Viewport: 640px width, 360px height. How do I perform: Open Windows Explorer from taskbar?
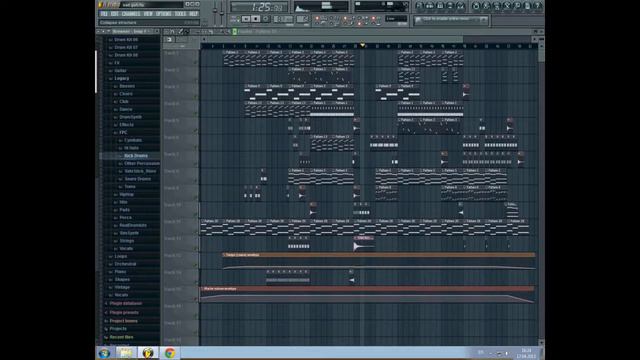click(x=126, y=353)
